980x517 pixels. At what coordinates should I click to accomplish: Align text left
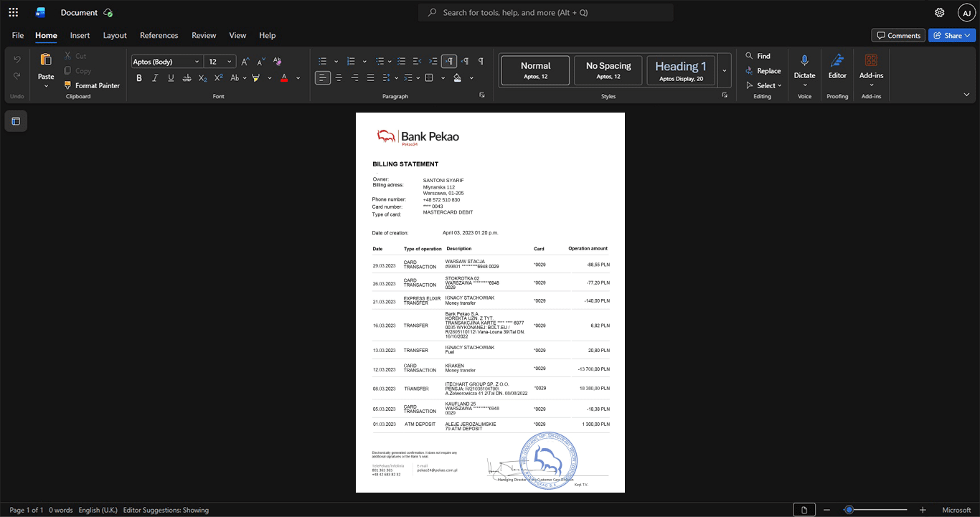point(323,77)
